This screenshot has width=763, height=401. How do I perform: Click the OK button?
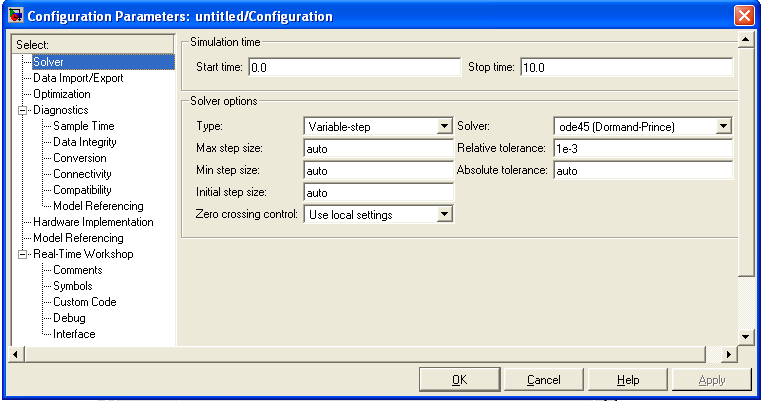[x=459, y=380]
